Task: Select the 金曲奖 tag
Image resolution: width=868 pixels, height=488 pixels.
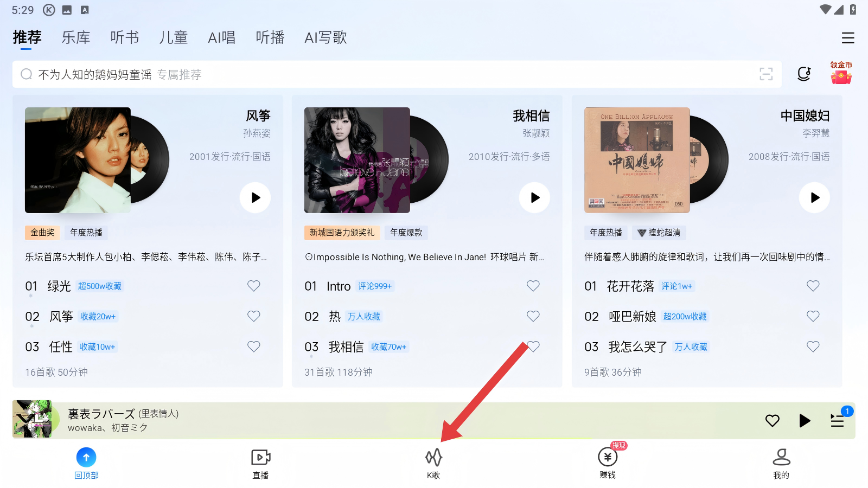Action: click(x=42, y=233)
